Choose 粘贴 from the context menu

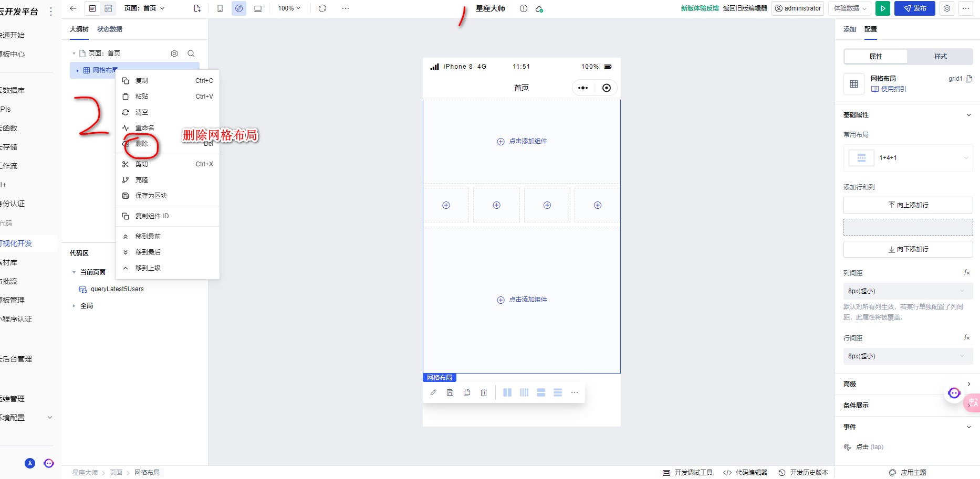coord(168,97)
